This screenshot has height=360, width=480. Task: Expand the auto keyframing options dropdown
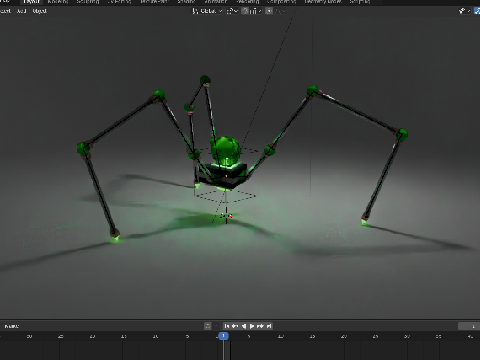tap(216, 326)
